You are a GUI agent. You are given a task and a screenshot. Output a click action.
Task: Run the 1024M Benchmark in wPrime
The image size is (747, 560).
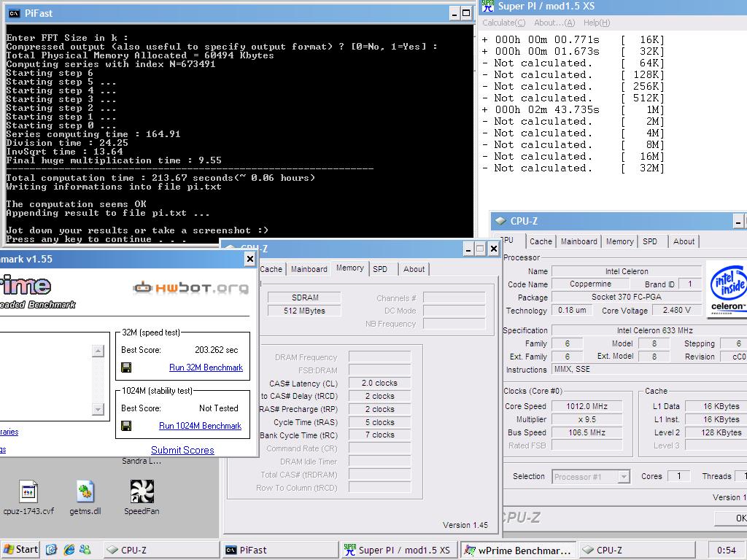click(x=200, y=426)
